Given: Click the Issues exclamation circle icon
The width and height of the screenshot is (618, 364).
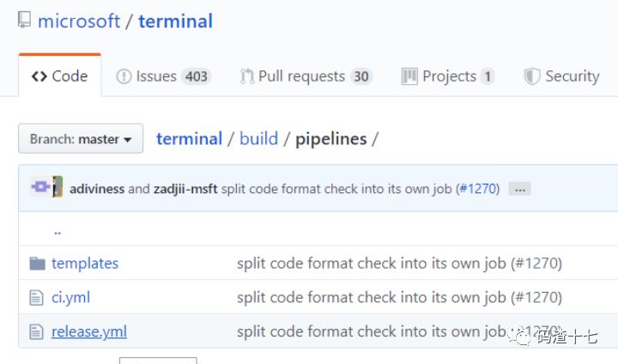Looking at the screenshot, I should pyautogui.click(x=124, y=76).
